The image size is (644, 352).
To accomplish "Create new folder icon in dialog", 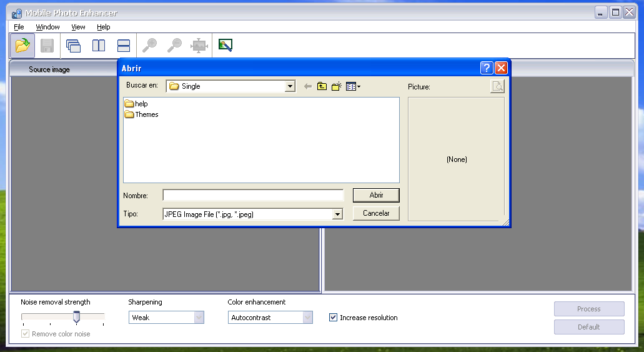I will 337,86.
